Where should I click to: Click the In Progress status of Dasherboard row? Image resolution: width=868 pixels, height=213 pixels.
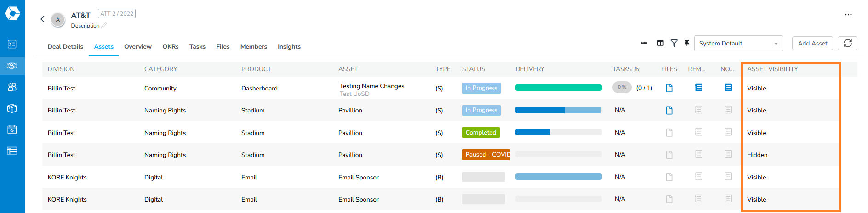coord(481,88)
